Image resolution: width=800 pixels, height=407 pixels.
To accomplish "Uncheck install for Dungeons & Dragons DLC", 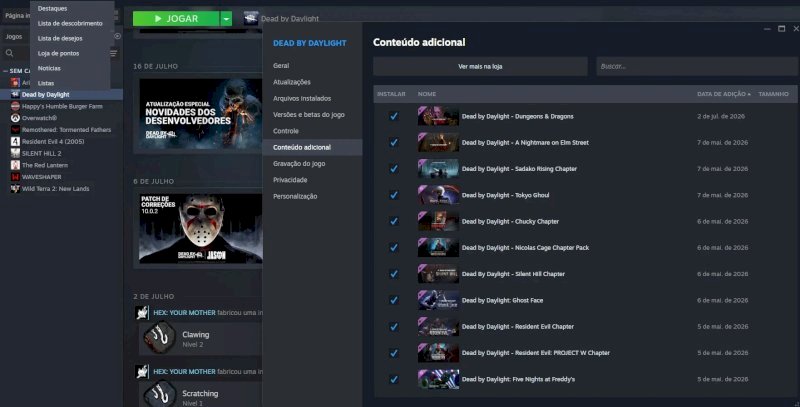I will [x=393, y=116].
